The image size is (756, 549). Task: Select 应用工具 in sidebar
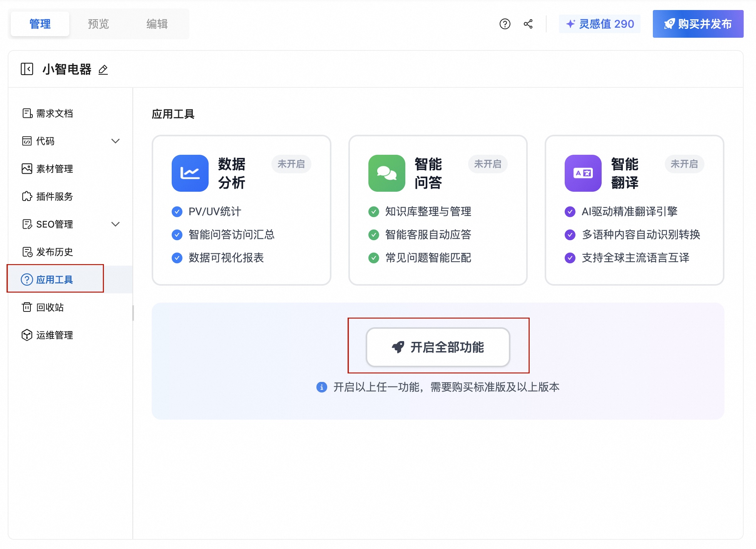70,280
